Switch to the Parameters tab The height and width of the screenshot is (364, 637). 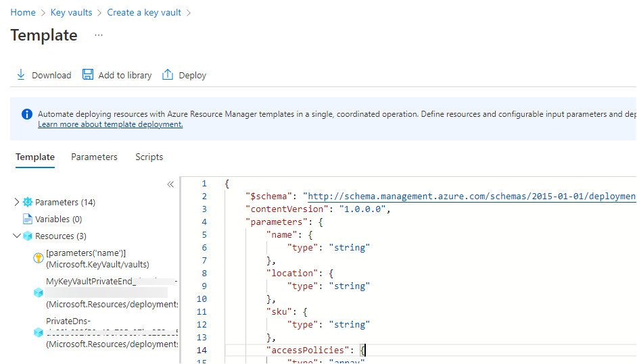[x=94, y=157]
